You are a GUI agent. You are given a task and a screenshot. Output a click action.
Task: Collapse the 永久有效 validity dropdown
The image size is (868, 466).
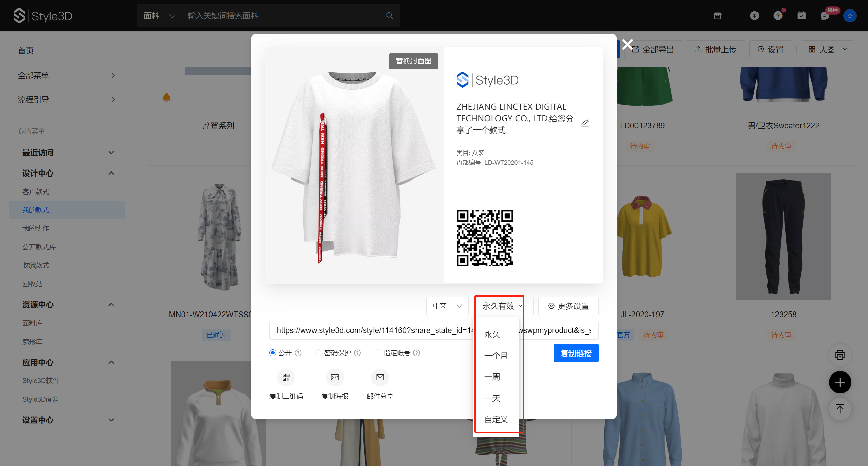pos(503,306)
